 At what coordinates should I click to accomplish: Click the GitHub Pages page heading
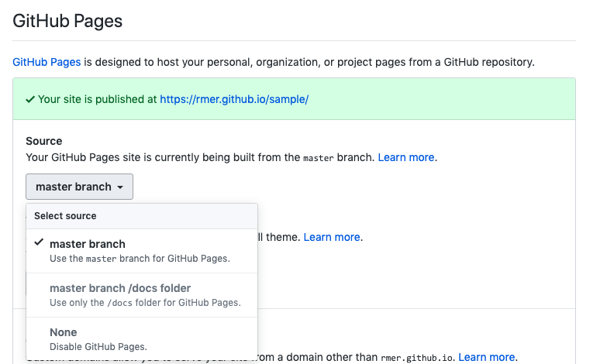click(67, 21)
